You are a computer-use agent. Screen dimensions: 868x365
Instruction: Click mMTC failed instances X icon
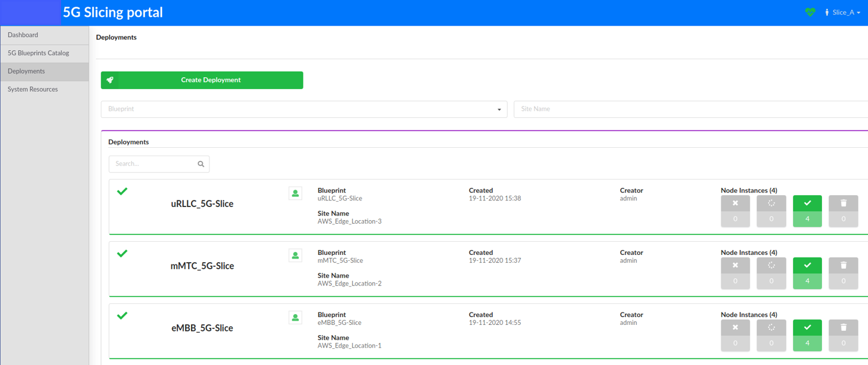(x=735, y=266)
